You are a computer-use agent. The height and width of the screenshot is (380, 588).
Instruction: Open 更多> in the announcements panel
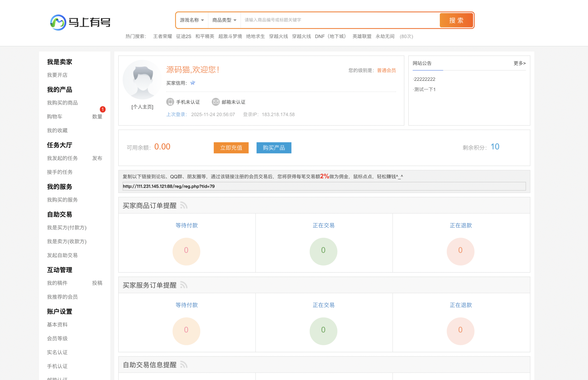tap(519, 63)
